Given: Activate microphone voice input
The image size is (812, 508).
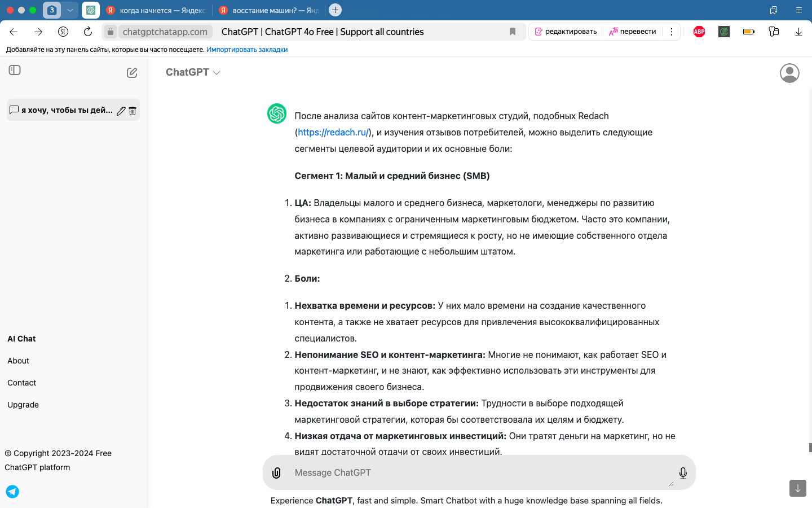Looking at the screenshot, I should (x=683, y=473).
